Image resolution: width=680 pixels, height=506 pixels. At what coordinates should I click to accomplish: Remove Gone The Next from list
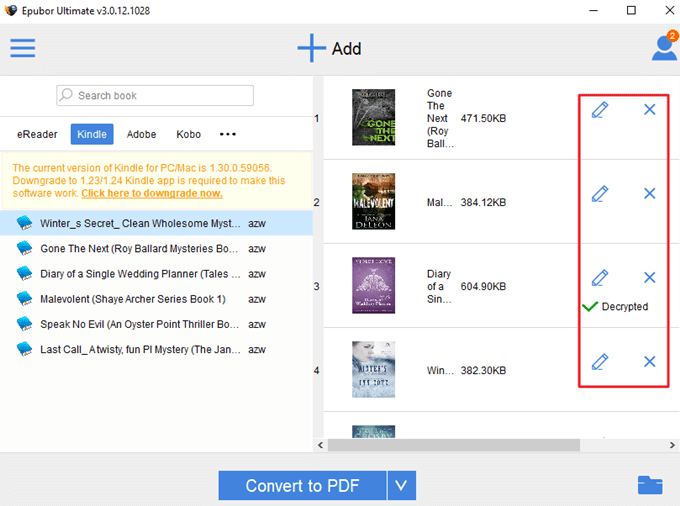tap(649, 109)
